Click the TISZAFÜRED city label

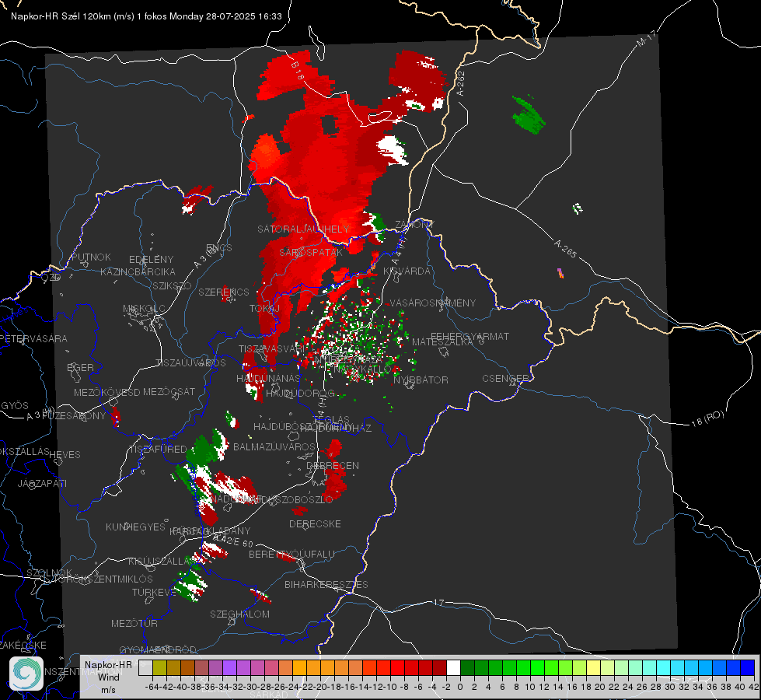[x=158, y=449]
